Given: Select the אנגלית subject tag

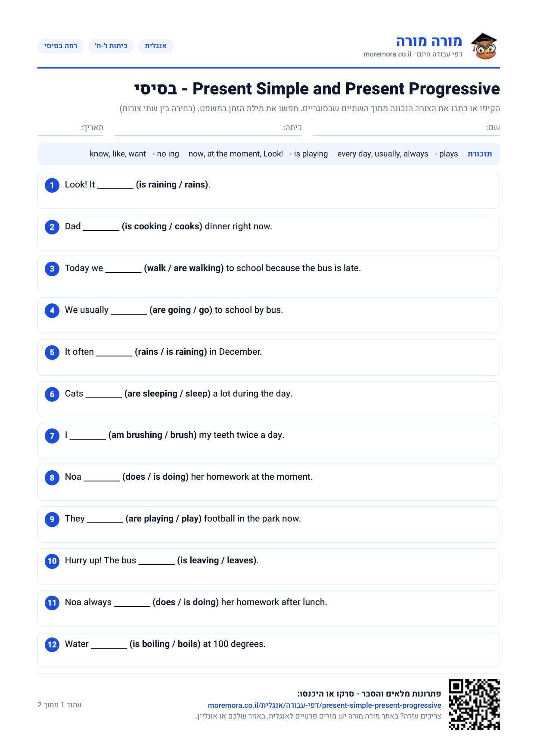Looking at the screenshot, I should coord(155,46).
